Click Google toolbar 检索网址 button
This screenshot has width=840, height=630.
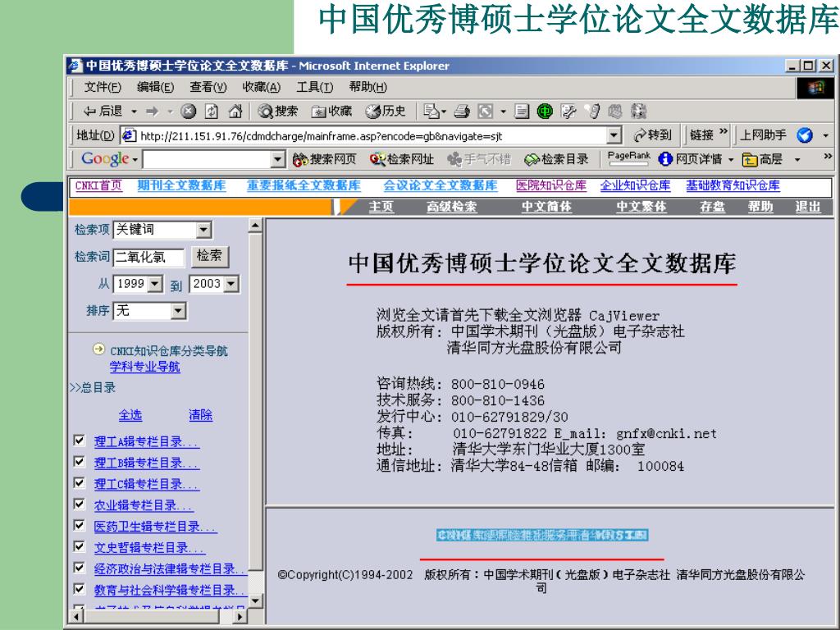402,159
